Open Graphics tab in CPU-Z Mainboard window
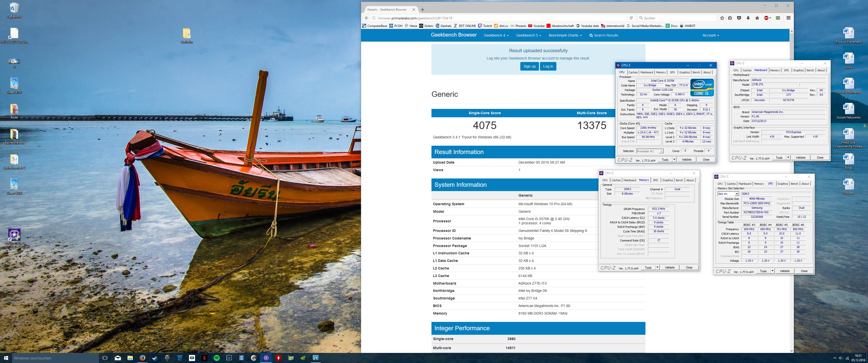The image size is (868, 363). [x=798, y=70]
